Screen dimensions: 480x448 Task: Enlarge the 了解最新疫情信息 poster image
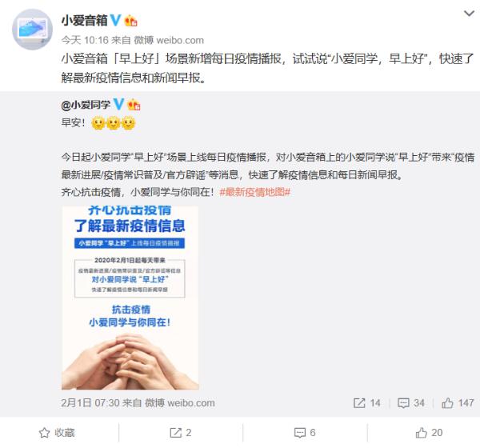130,298
